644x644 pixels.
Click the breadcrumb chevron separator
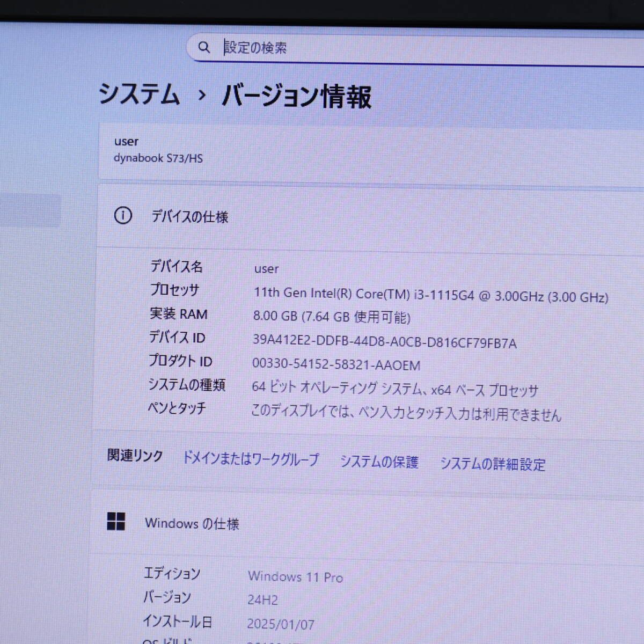click(x=202, y=96)
